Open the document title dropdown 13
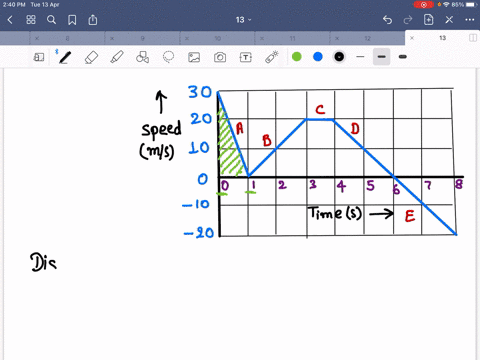This screenshot has height=360, width=480. click(243, 20)
